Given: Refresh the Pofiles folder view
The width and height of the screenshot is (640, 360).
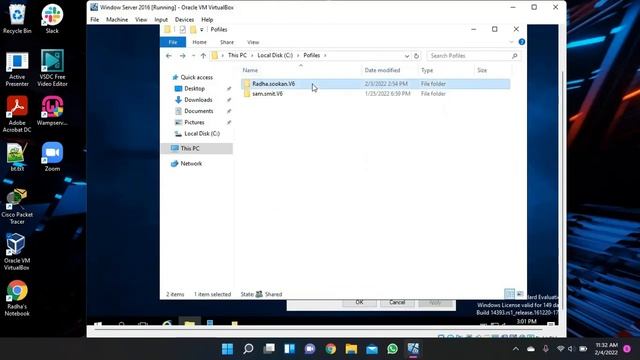Looking at the screenshot, I should pyautogui.click(x=416, y=56).
